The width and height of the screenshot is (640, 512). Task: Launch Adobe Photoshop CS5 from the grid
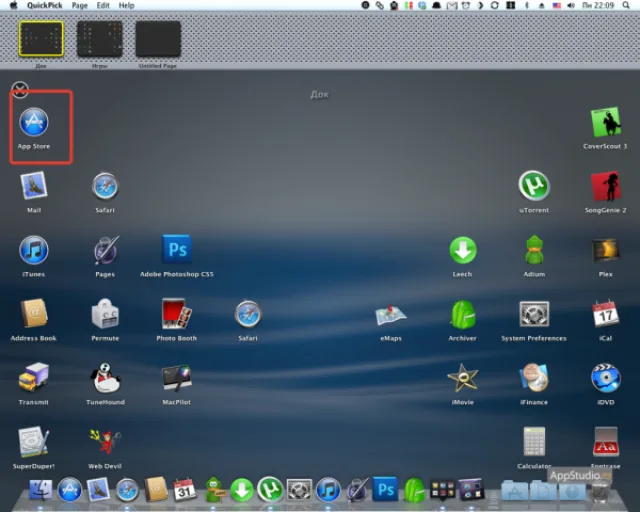tap(177, 249)
